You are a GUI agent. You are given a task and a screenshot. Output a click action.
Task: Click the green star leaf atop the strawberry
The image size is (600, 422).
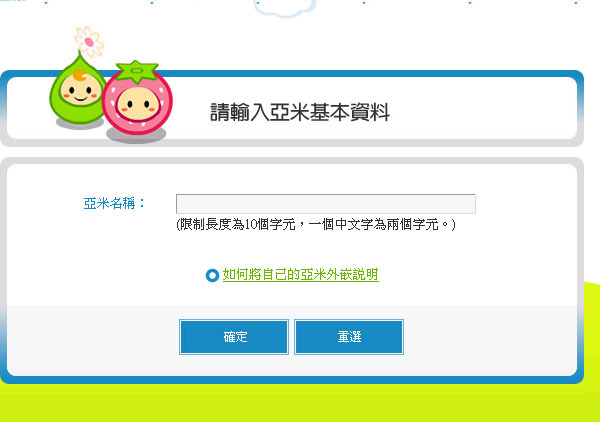[x=137, y=71]
